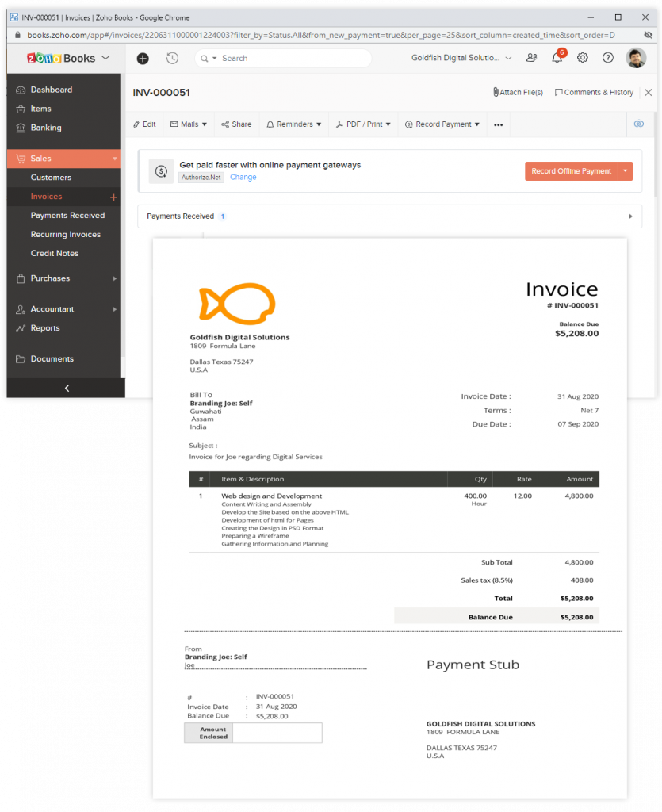Viewport: 662px width, 812px height.
Task: Open Comments & History
Action: (x=594, y=92)
